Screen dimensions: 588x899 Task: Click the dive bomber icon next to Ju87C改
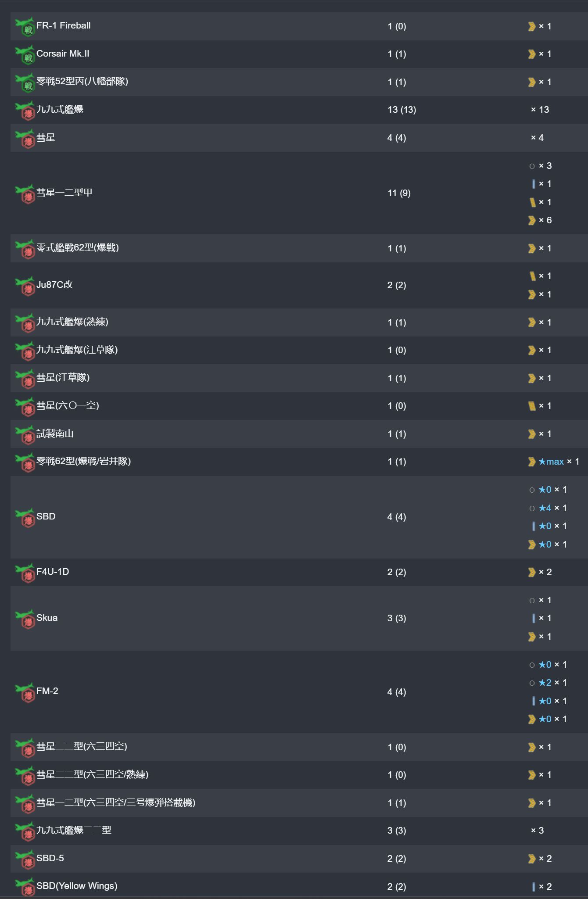[x=25, y=286]
